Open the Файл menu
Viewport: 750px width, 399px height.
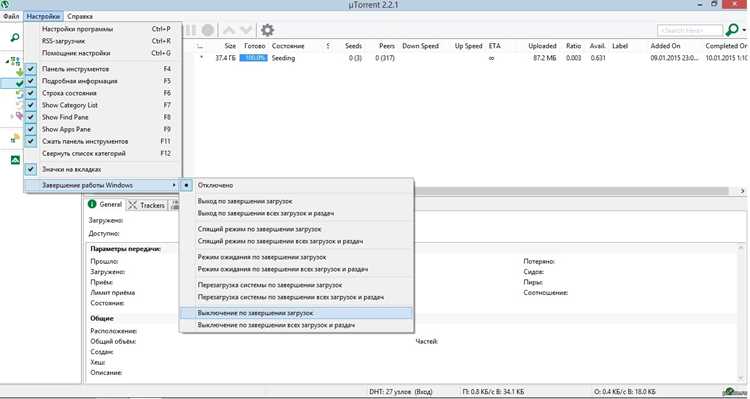11,16
